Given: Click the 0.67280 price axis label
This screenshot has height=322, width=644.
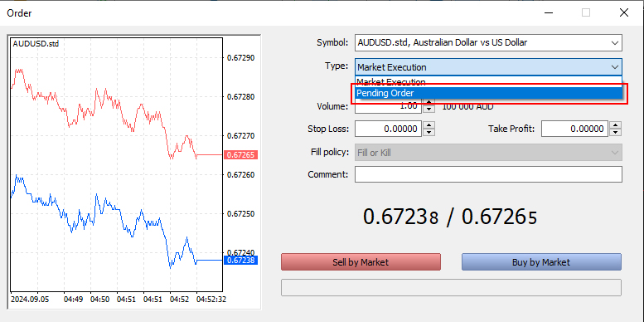Looking at the screenshot, I should click(240, 97).
